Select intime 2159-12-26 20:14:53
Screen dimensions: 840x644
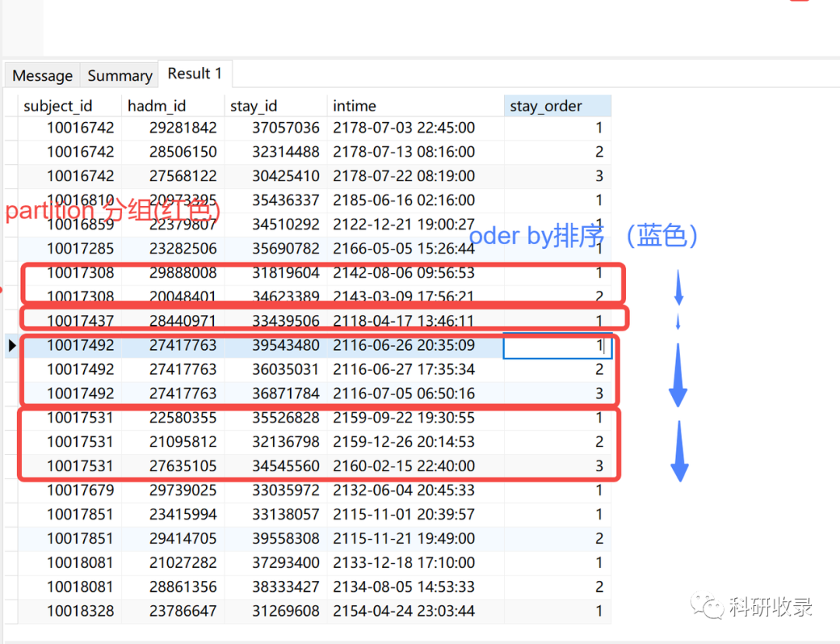415,442
